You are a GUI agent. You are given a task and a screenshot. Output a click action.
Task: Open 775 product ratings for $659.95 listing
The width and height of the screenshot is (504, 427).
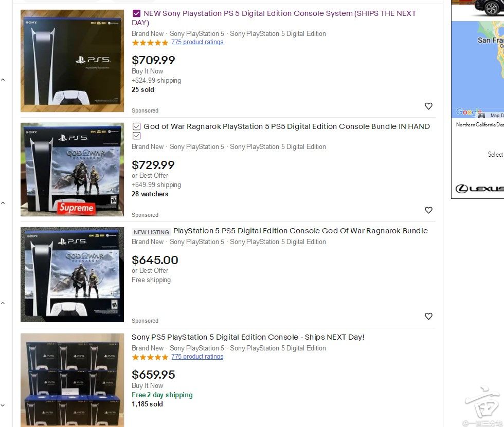197,357
